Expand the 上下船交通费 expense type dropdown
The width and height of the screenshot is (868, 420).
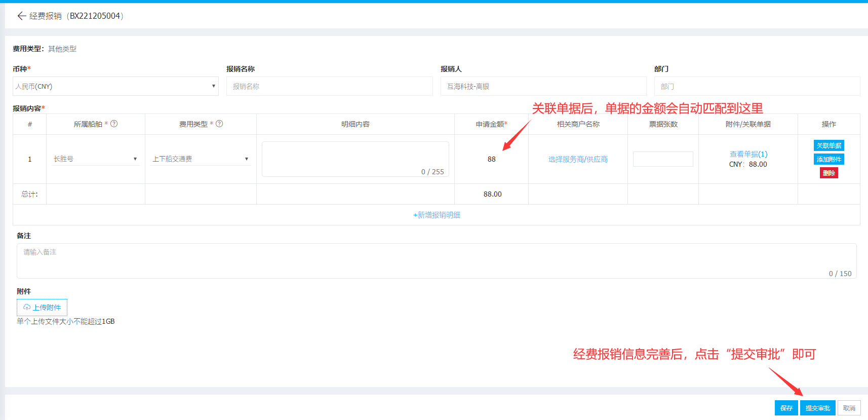click(201, 159)
